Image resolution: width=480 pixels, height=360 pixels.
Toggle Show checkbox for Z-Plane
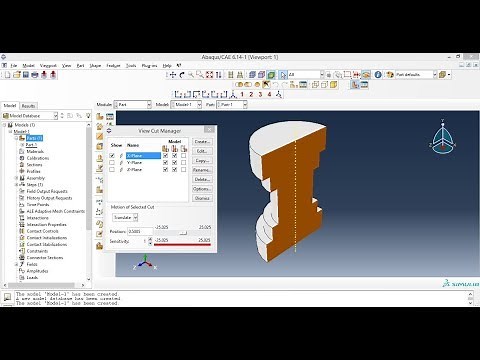click(112, 170)
